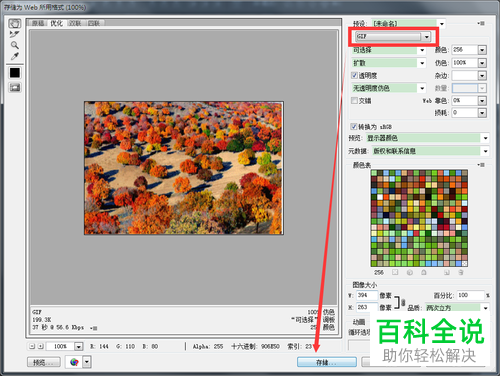Map selected colors to transparent icon

coord(395,272)
